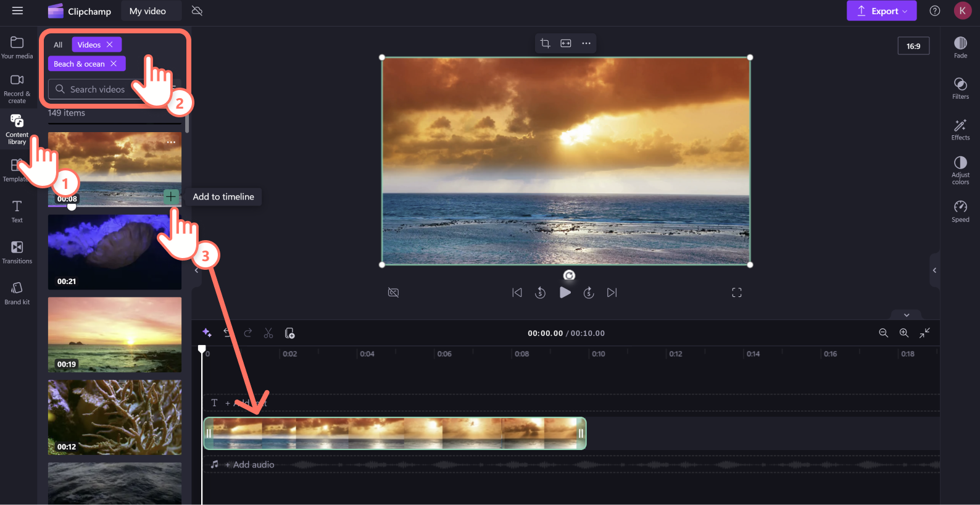The height and width of the screenshot is (505, 980).
Task: Click the duplicate clip icon
Action: point(289,333)
